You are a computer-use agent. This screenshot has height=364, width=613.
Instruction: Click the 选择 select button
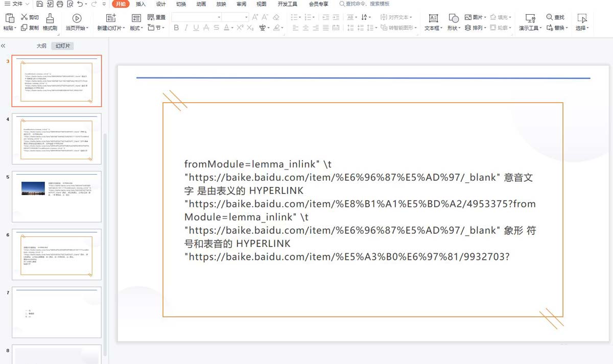pyautogui.click(x=582, y=22)
